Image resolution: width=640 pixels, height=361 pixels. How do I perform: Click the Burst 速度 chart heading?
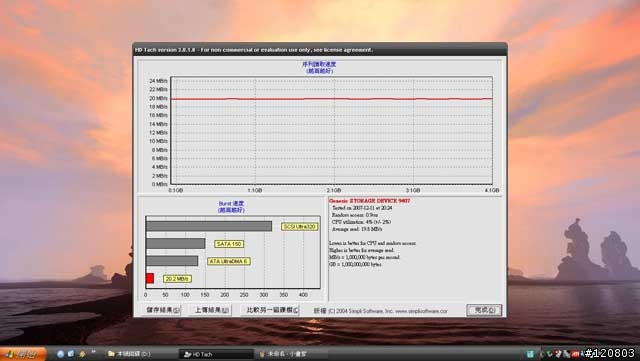(x=231, y=203)
